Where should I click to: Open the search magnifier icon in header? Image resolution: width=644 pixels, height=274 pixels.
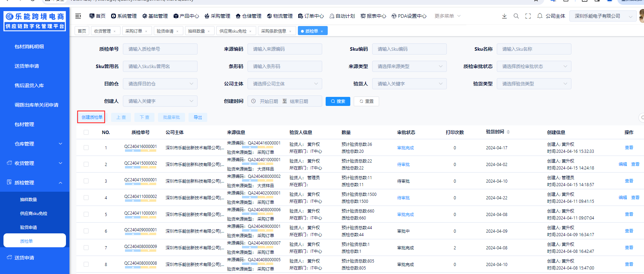point(516,16)
